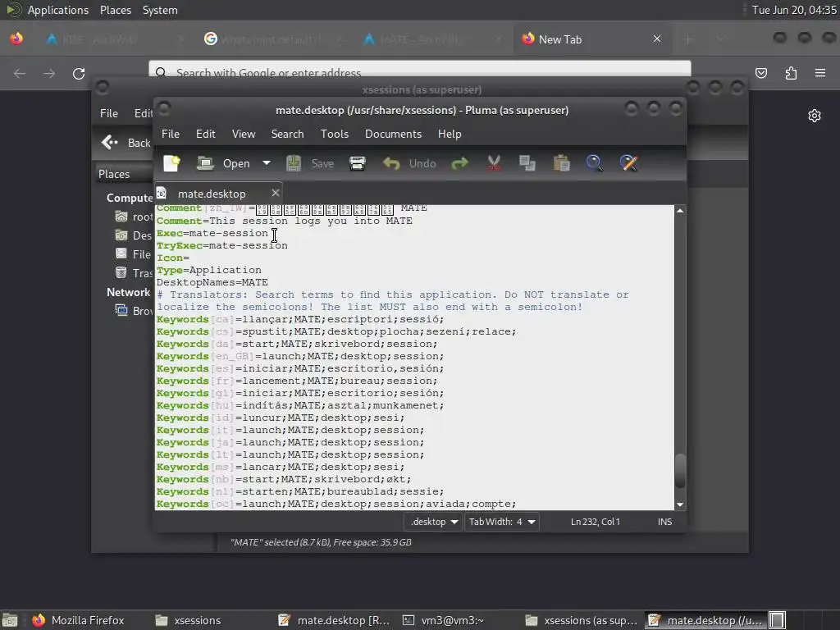Open Pluma's Tools menu
This screenshot has height=630, width=840.
(x=335, y=134)
